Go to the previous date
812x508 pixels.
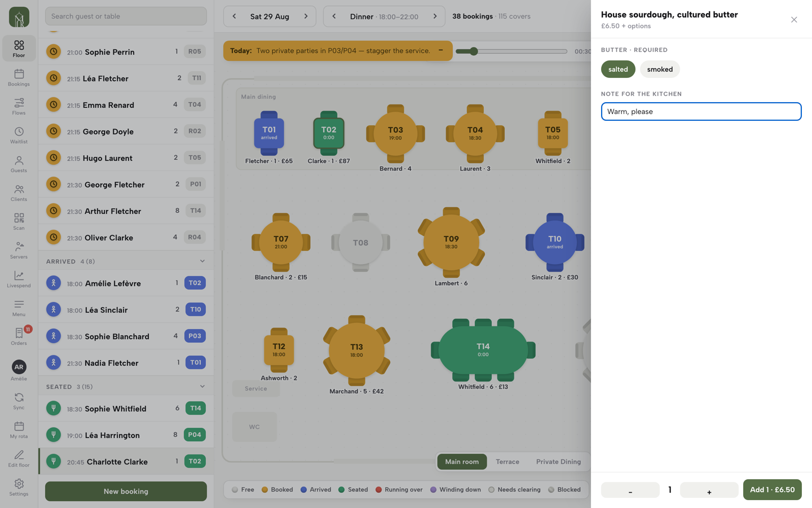pyautogui.click(x=235, y=16)
